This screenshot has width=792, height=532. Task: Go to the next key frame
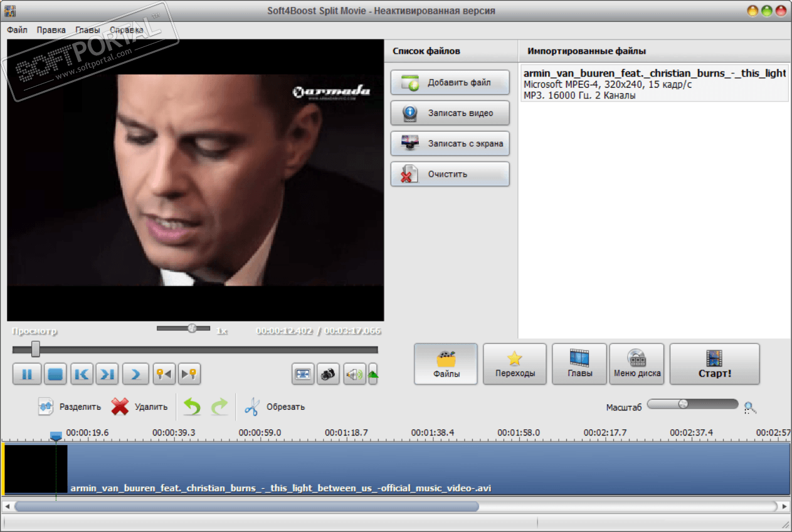[x=189, y=374]
